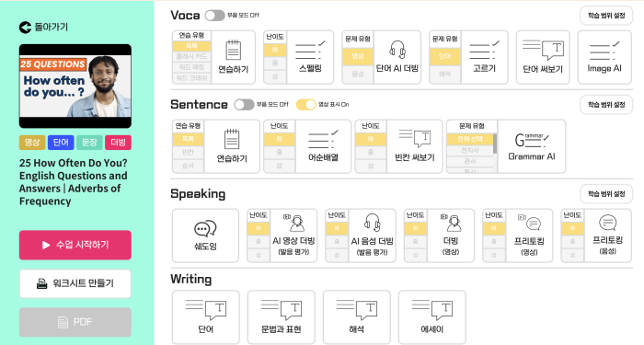The width and height of the screenshot is (644, 345).
Task: Open the 쉐도잉 speaking activity
Action: 205,236
